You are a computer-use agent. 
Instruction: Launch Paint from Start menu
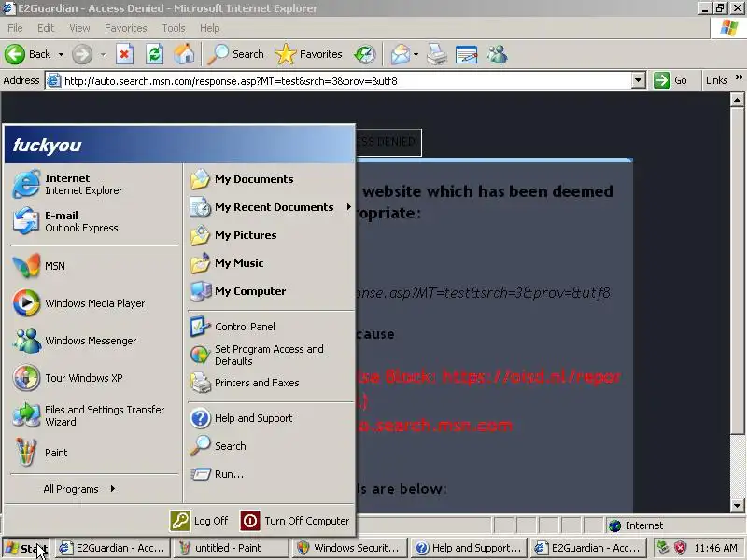coord(94,453)
